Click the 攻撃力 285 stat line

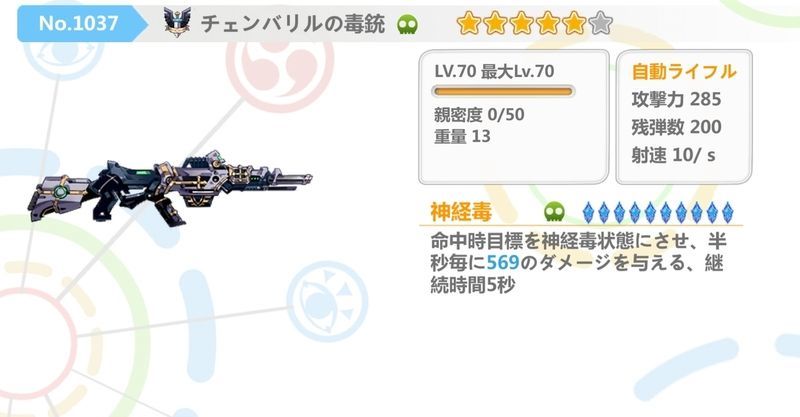(x=676, y=99)
